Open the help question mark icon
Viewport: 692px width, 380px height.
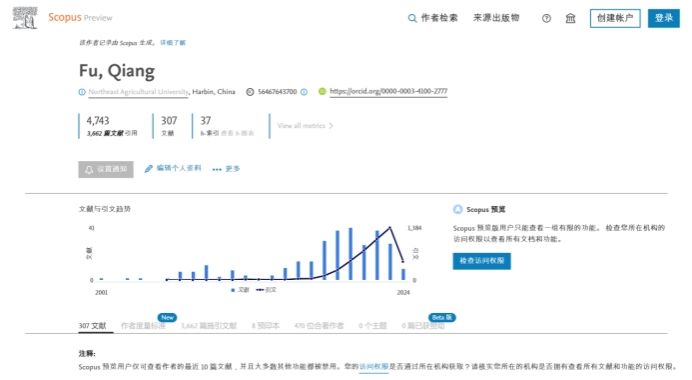546,18
